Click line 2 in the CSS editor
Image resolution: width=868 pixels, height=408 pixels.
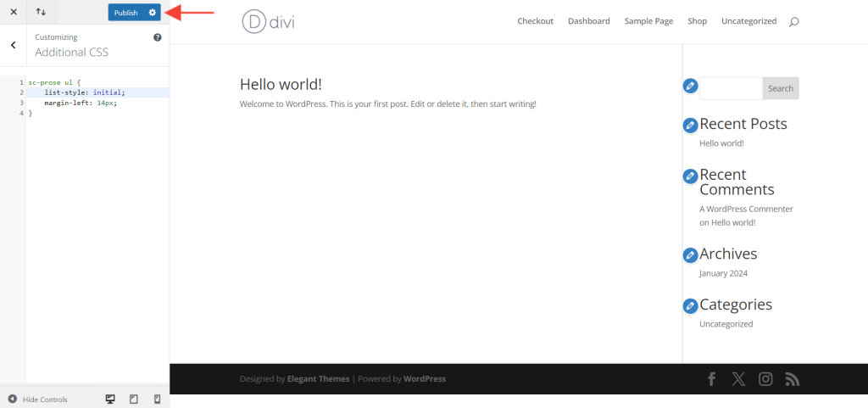[x=85, y=92]
